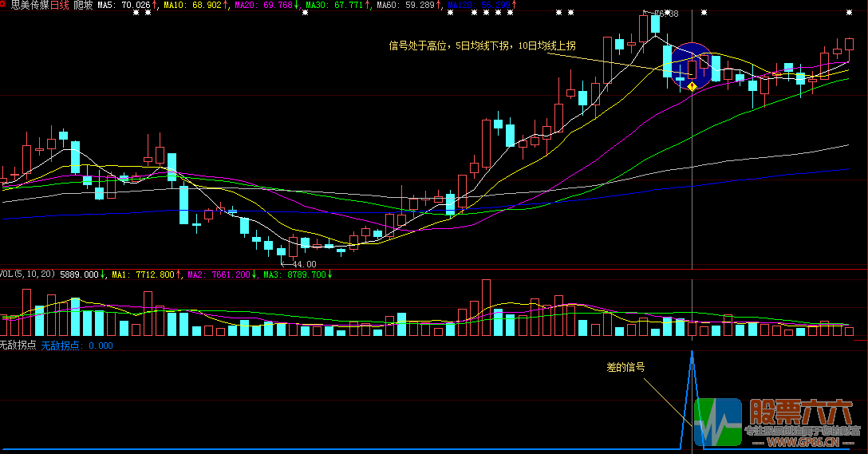
Task: Click the red icon before 思美传媒
Action: (x=4, y=5)
